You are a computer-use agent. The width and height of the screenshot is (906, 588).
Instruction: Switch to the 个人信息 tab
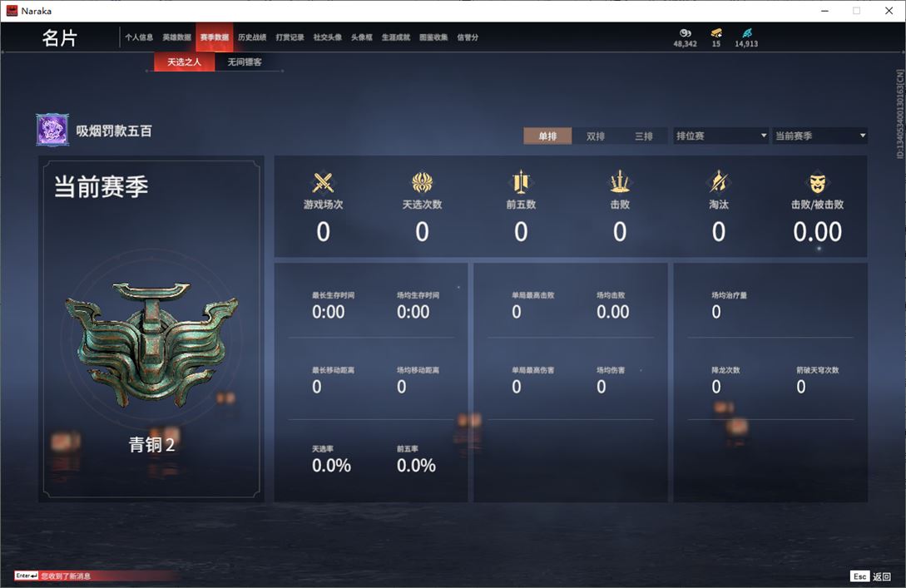139,37
